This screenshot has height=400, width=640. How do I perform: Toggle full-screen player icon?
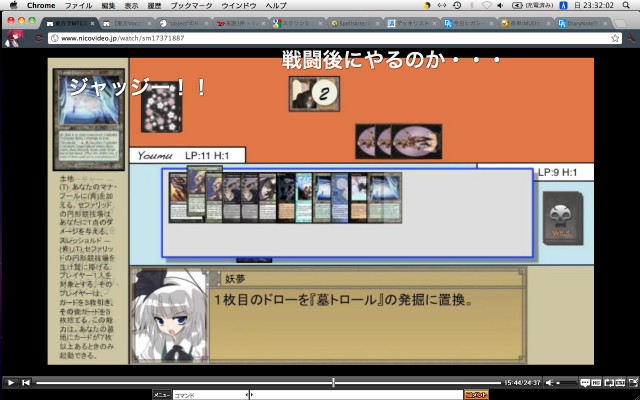point(633,382)
